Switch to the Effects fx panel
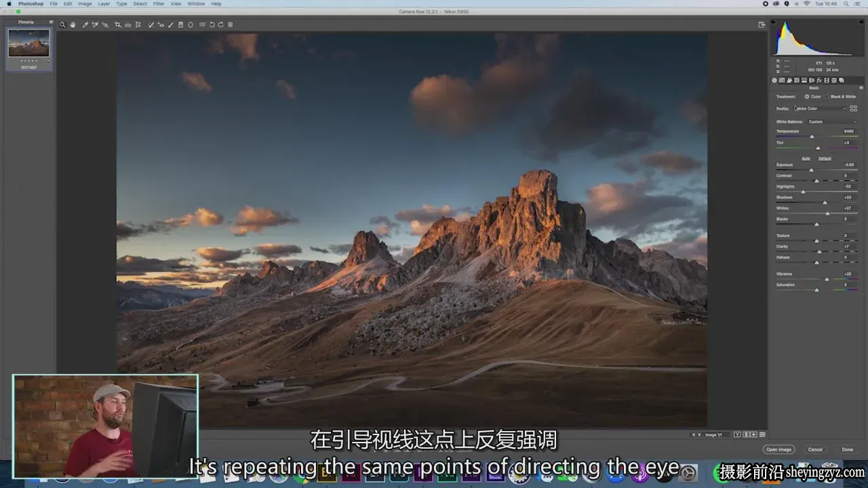868x488 pixels. pyautogui.click(x=819, y=80)
